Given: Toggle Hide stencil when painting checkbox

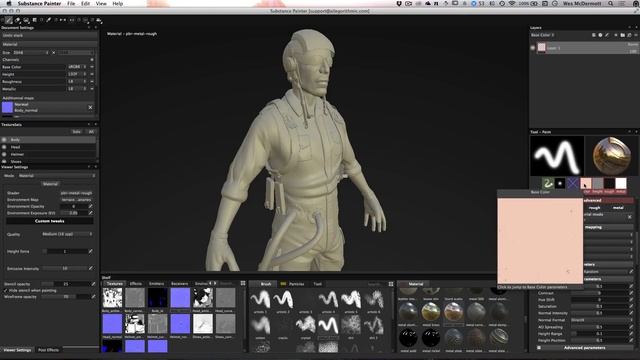Looking at the screenshot, I should pyautogui.click(x=5, y=290).
